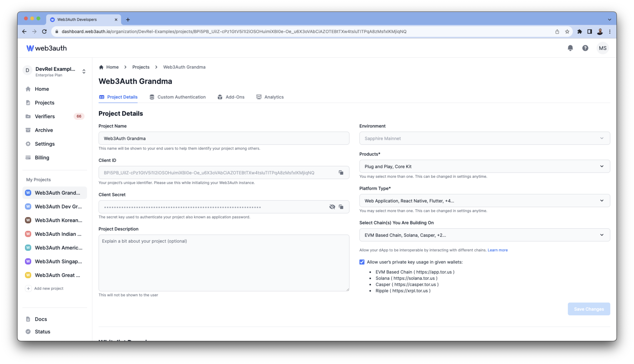Open the Select Chain(s) dropdown
The height and width of the screenshot is (364, 634).
tap(485, 235)
